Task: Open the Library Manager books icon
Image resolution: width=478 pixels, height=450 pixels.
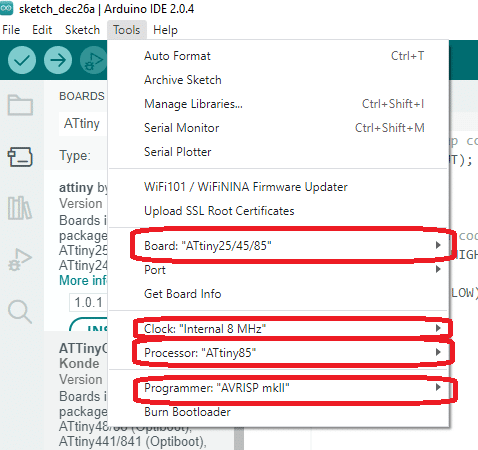Action: pos(20,208)
